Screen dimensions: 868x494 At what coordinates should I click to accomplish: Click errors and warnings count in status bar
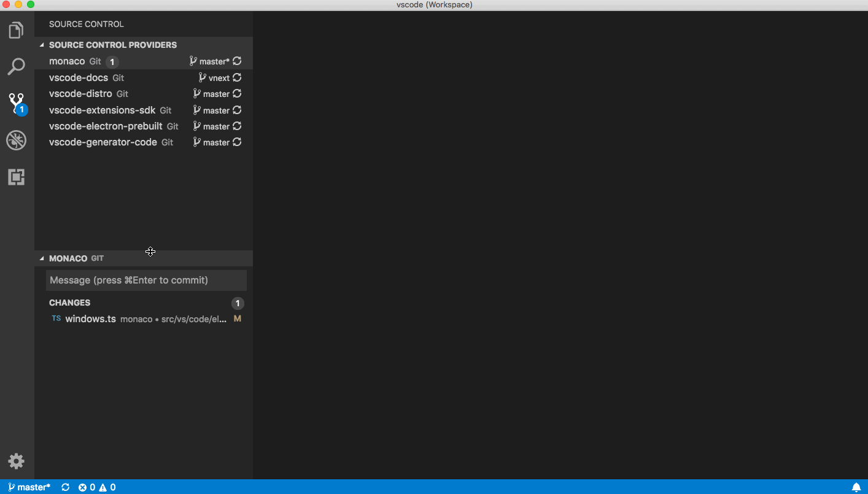[x=97, y=487]
